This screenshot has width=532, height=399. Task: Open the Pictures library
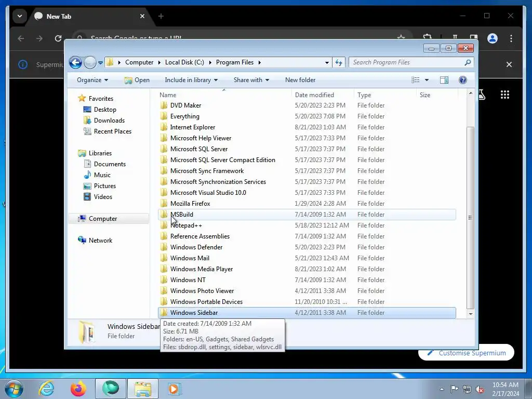tap(104, 186)
